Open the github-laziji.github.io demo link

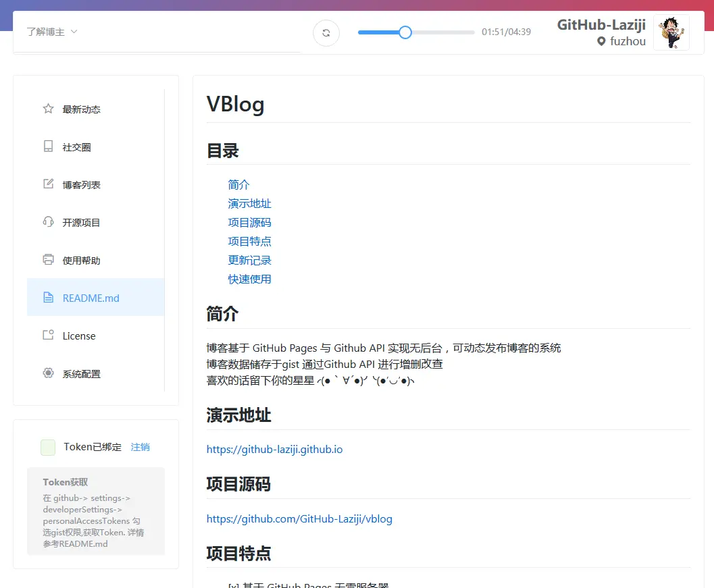tap(274, 450)
